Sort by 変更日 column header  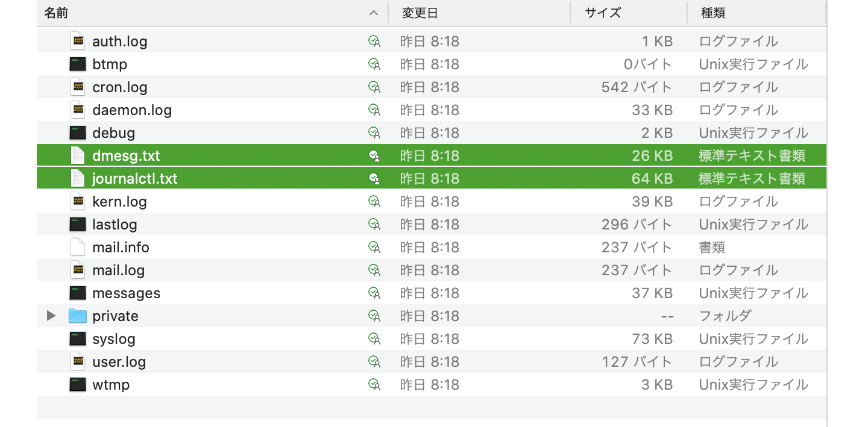coord(479,13)
